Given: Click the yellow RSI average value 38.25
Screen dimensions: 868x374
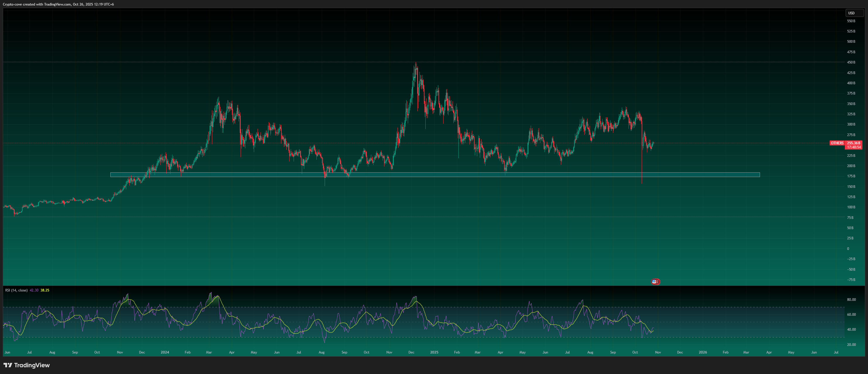Looking at the screenshot, I should (x=45, y=290).
